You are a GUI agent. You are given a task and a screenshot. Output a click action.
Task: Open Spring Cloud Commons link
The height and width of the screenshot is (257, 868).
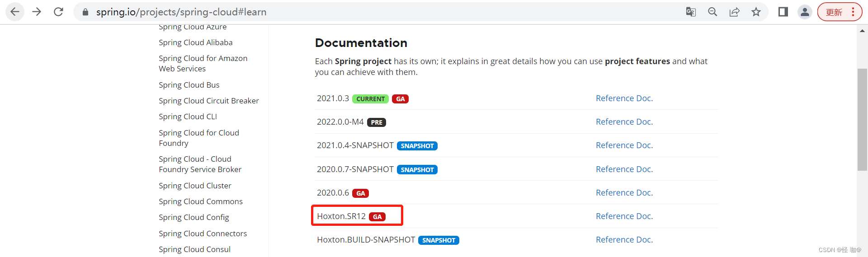tap(201, 201)
